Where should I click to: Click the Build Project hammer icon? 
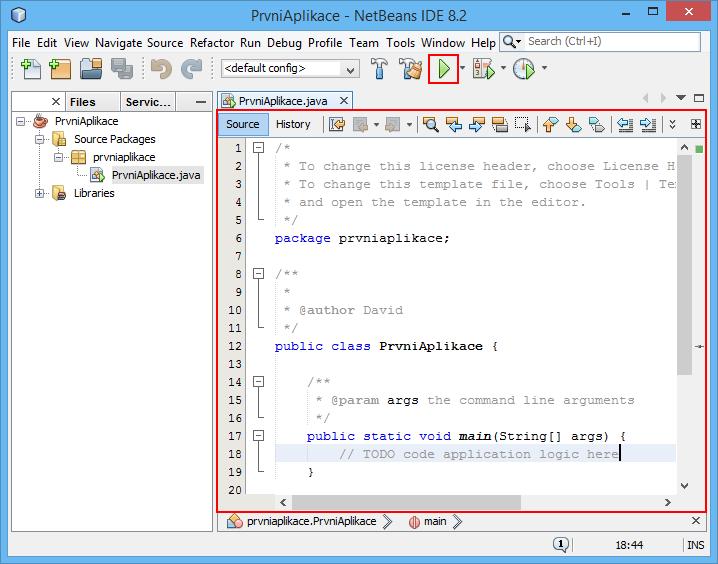pyautogui.click(x=380, y=69)
